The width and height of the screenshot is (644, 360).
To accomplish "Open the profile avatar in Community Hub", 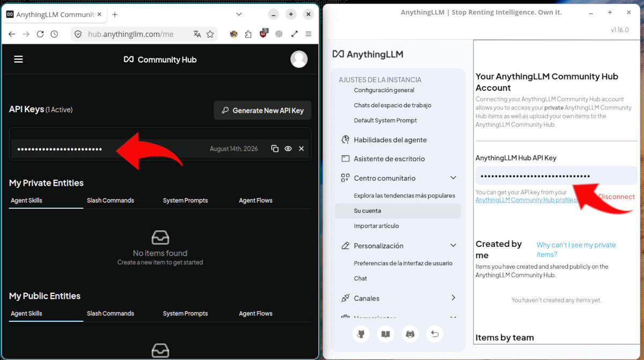I will tap(299, 59).
